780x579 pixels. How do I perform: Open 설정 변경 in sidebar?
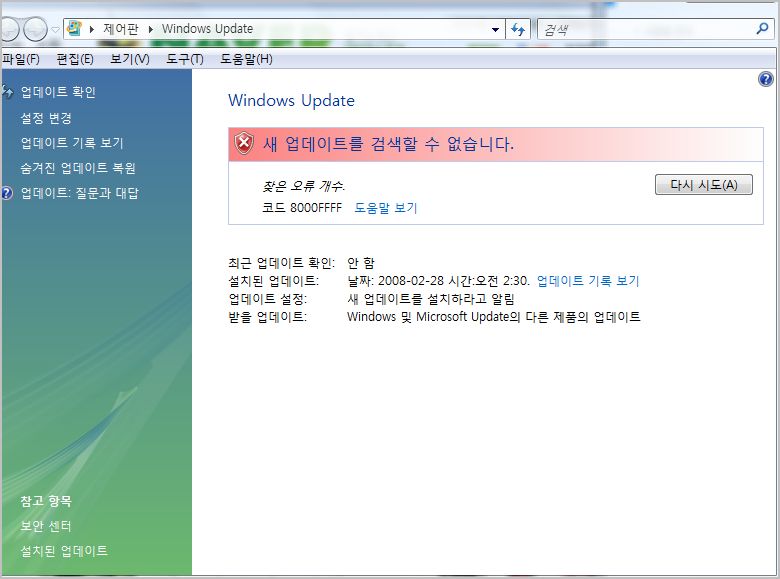[46, 118]
